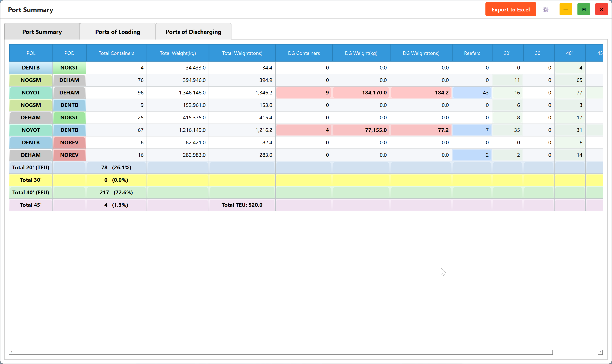The image size is (612, 364).
Task: Select the NOYOT to DEHAM row's POL cell
Action: 31,93
